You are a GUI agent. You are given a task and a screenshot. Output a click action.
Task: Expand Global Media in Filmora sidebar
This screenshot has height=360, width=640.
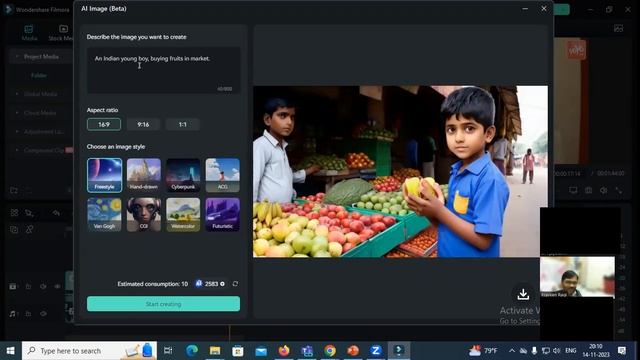(x=17, y=94)
